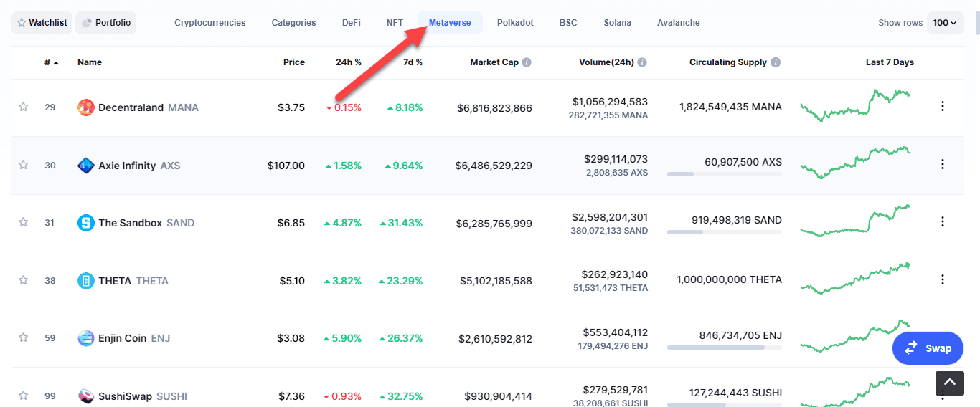
Task: Switch to the DeFi tab
Action: (352, 23)
